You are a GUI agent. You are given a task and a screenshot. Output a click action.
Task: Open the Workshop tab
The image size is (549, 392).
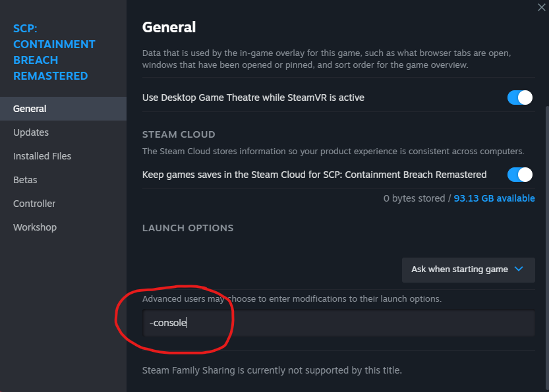[35, 227]
